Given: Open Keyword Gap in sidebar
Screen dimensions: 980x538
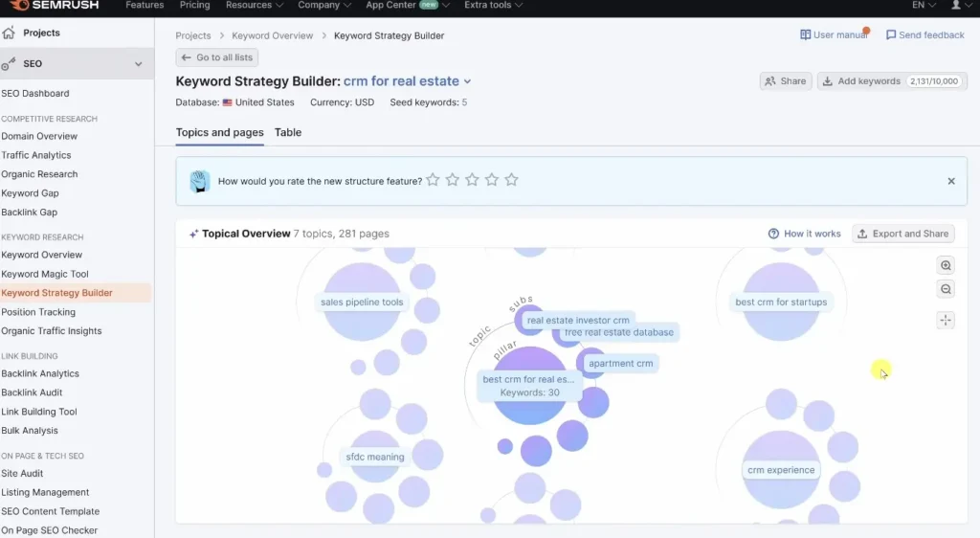Looking at the screenshot, I should [30, 193].
